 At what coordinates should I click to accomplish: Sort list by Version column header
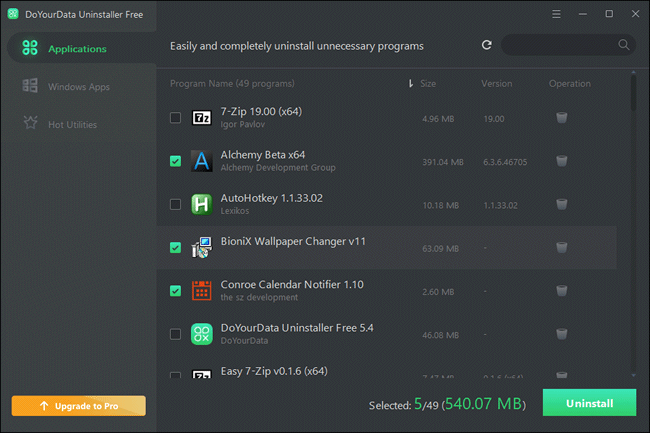pyautogui.click(x=497, y=84)
